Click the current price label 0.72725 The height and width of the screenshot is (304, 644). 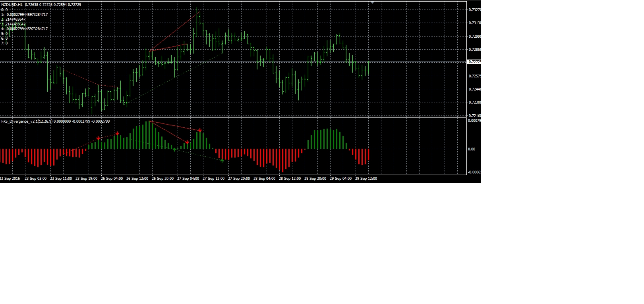474,62
